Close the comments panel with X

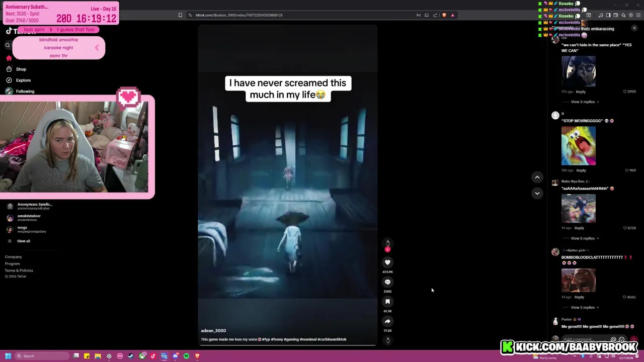[634, 28]
